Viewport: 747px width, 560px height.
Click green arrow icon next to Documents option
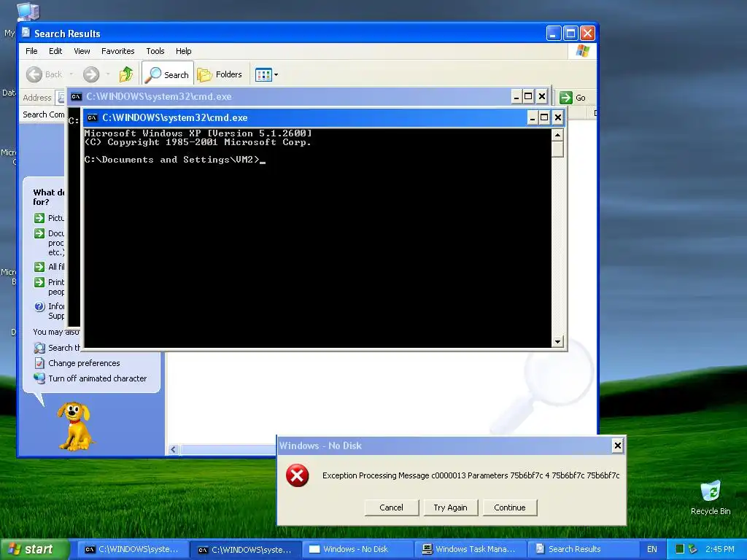[39, 233]
